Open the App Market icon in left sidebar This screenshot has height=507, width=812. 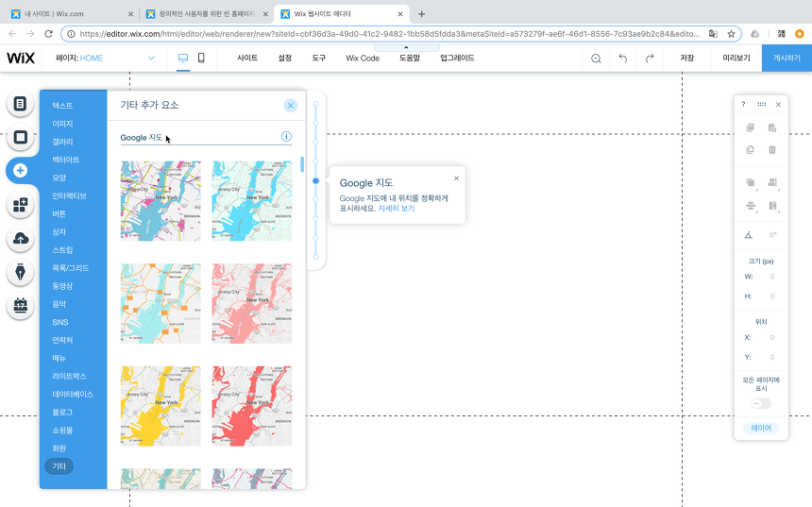click(x=20, y=205)
